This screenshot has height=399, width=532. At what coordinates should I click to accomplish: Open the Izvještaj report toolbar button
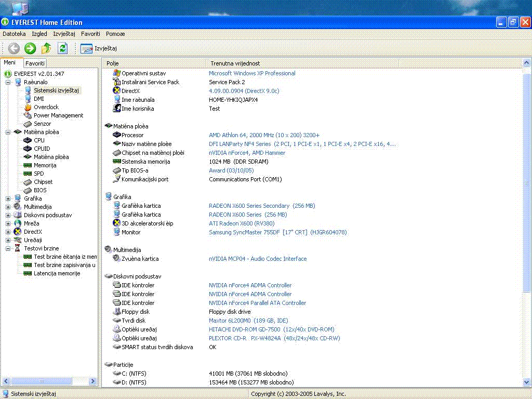coord(99,48)
